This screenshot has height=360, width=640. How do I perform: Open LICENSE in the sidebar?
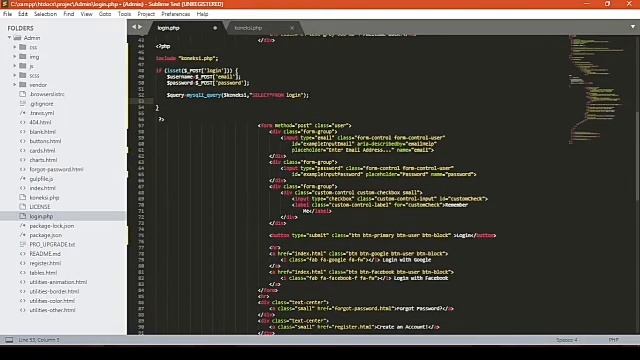tap(40, 207)
